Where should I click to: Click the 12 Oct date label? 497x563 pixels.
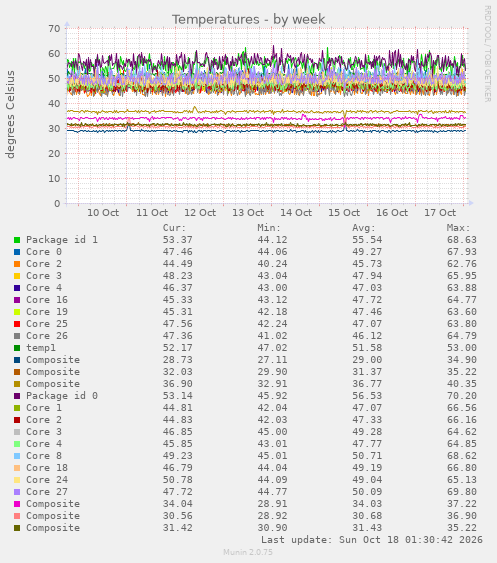pos(200,213)
